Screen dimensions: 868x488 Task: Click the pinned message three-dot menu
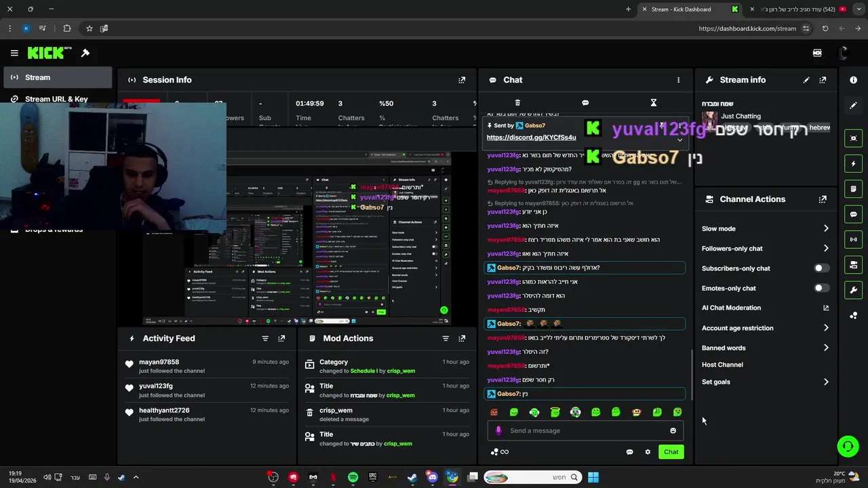click(680, 126)
